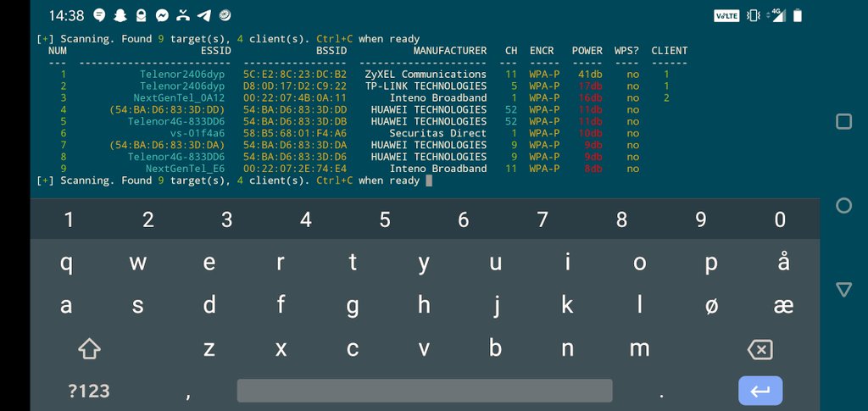
Task: Tap the letter m key
Action: pos(639,348)
